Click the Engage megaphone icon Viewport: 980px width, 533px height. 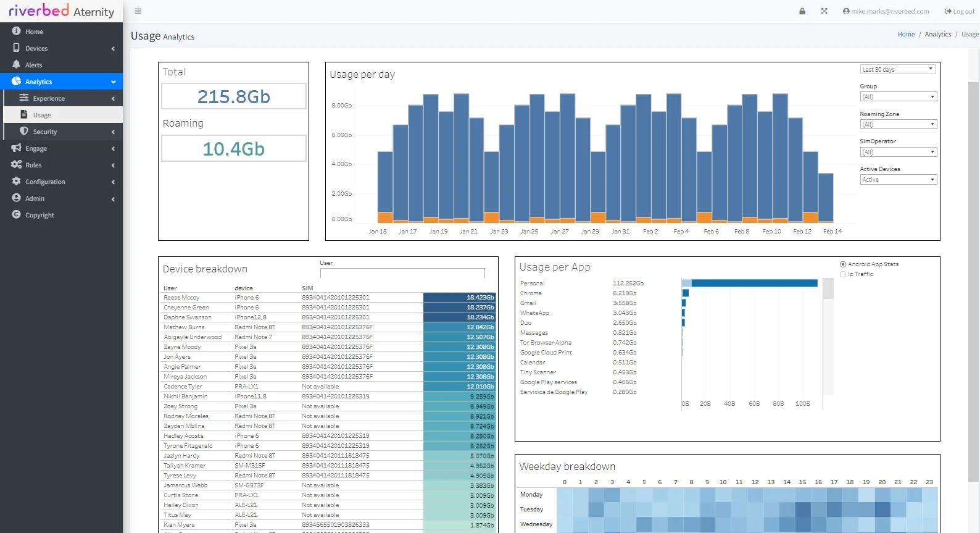coord(16,148)
